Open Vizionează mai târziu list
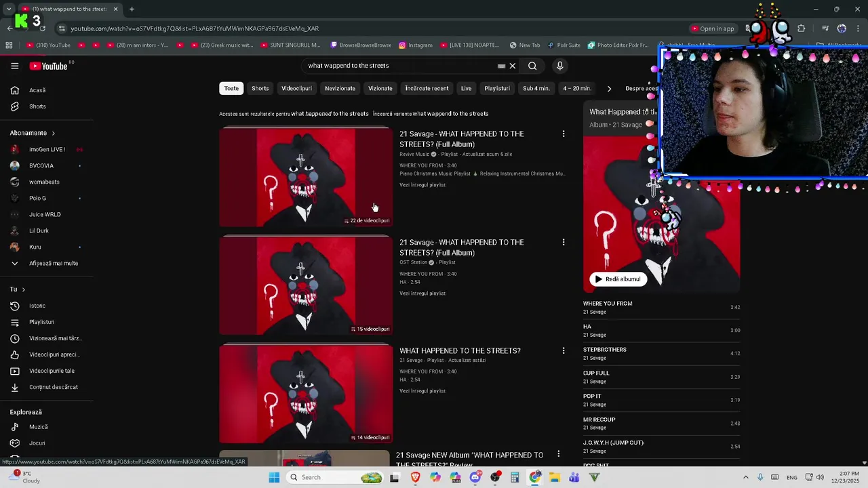The image size is (868, 488). (54, 338)
